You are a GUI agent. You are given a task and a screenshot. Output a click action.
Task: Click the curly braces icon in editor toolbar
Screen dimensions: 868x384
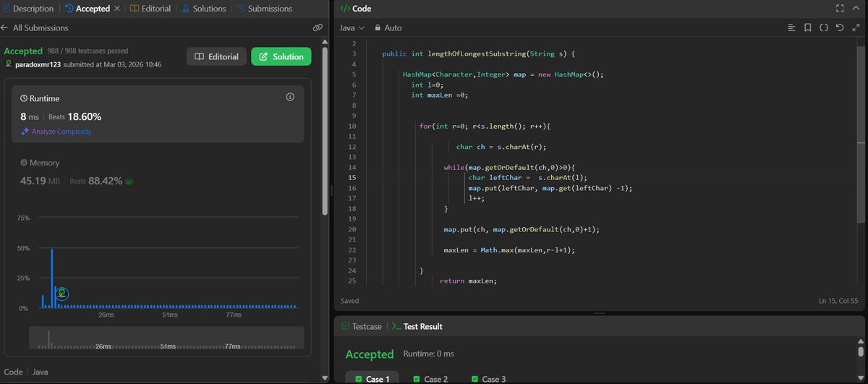click(823, 27)
